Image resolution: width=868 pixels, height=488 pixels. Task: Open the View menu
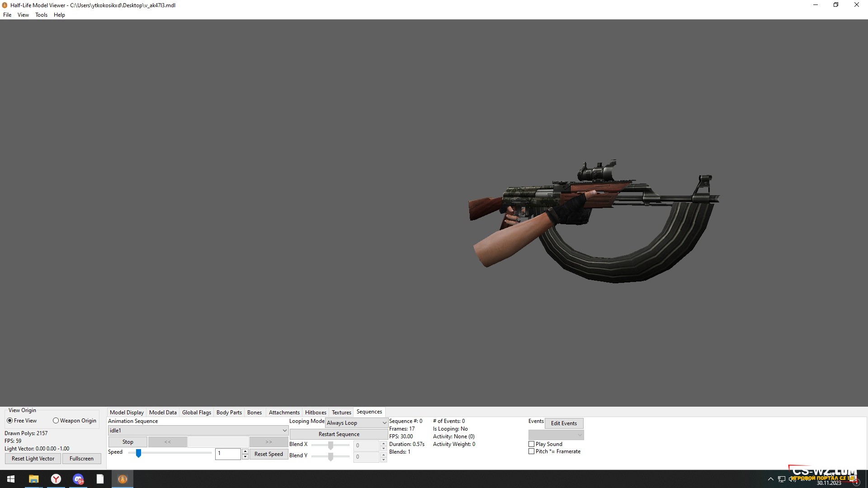23,15
